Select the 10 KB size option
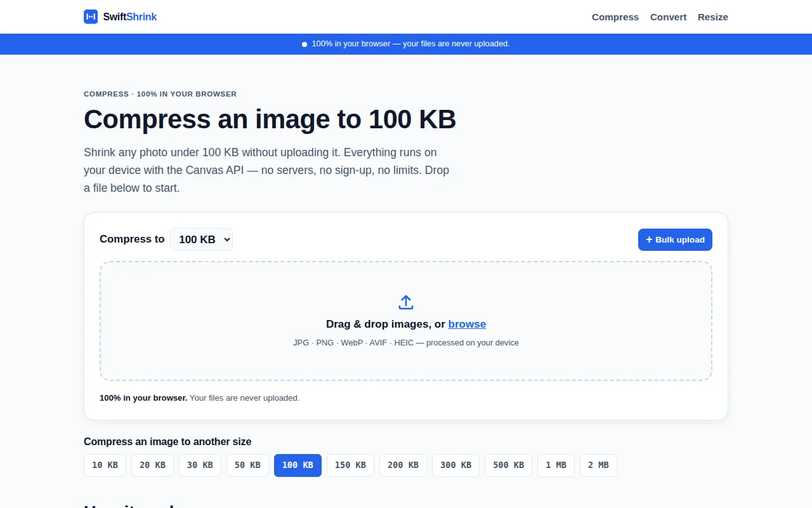 point(105,465)
